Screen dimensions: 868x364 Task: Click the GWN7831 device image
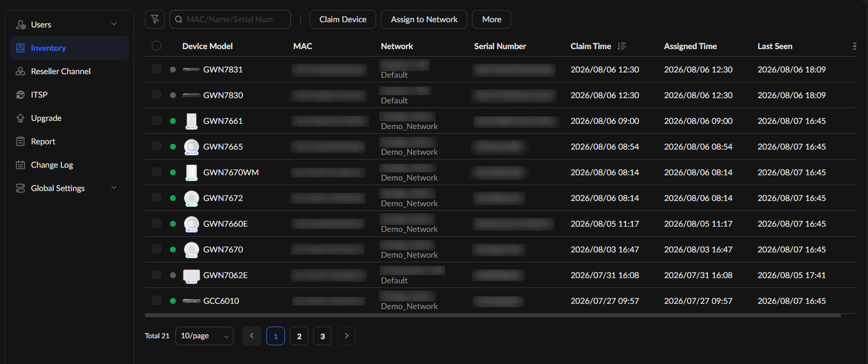pos(190,70)
